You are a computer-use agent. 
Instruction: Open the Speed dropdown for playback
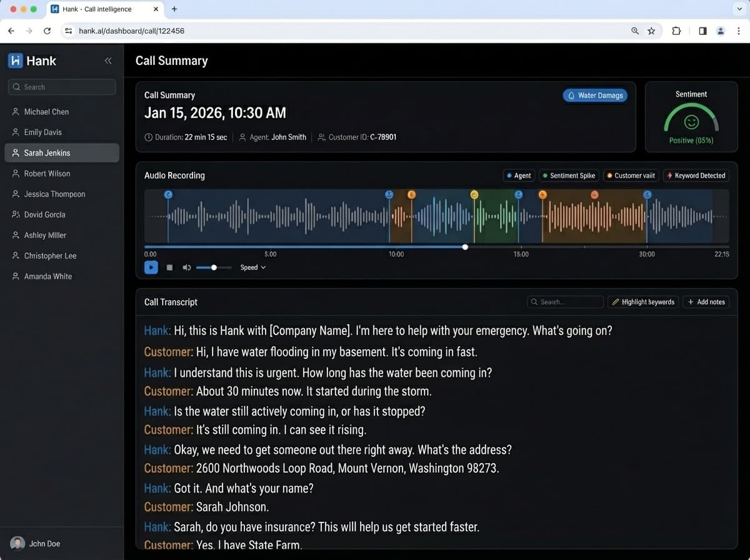coord(252,267)
